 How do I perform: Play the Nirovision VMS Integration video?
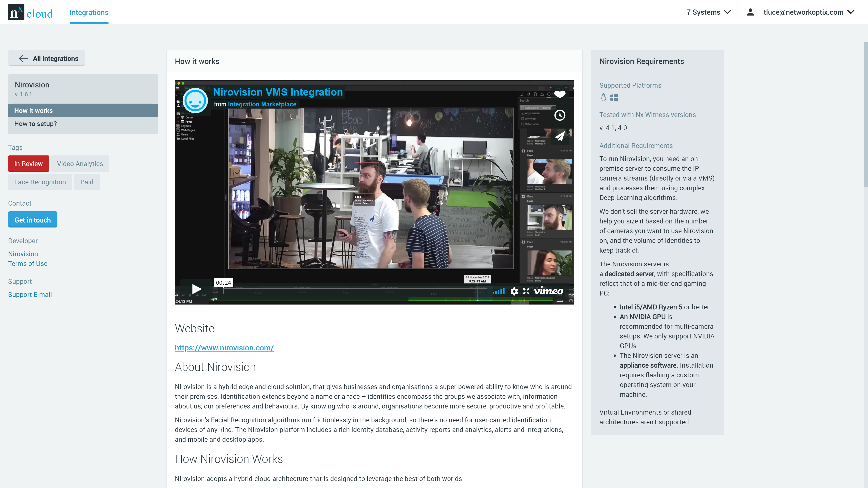196,289
